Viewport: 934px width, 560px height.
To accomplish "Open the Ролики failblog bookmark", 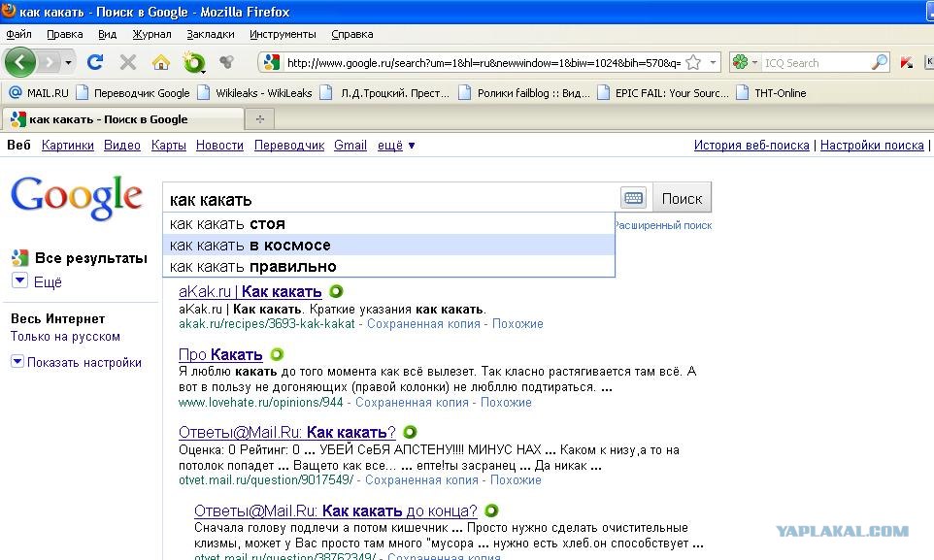I will [x=524, y=93].
